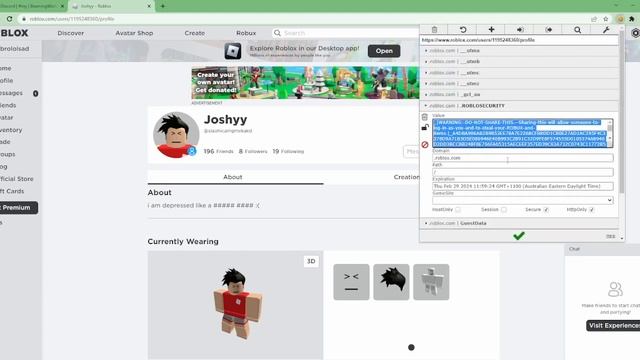Expand the __utmc cookie row
Viewport: 640px width, 360px height.
pos(519,73)
